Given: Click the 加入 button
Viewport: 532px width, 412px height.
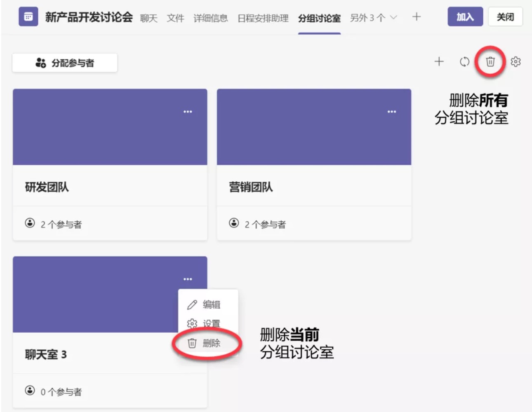Looking at the screenshot, I should point(465,17).
